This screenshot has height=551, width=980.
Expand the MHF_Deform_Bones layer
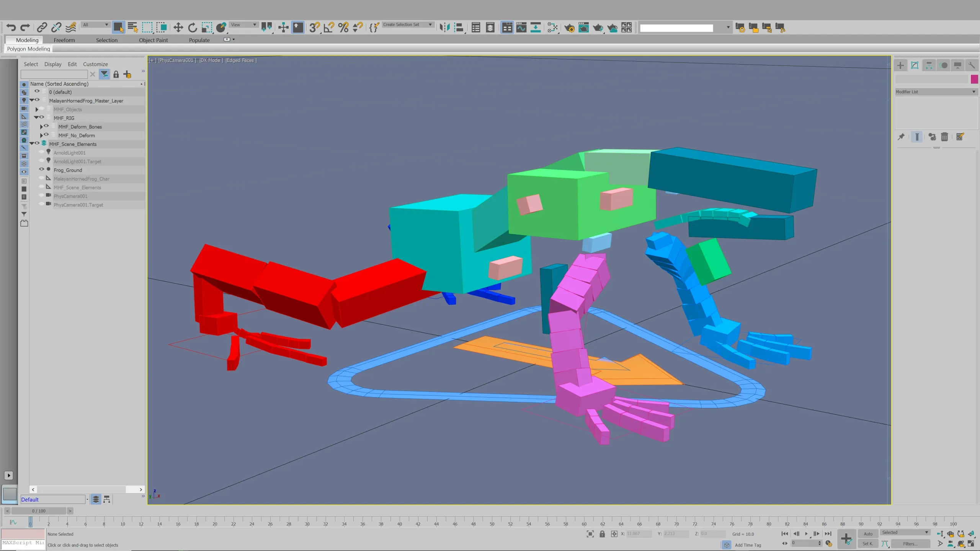tap(41, 127)
